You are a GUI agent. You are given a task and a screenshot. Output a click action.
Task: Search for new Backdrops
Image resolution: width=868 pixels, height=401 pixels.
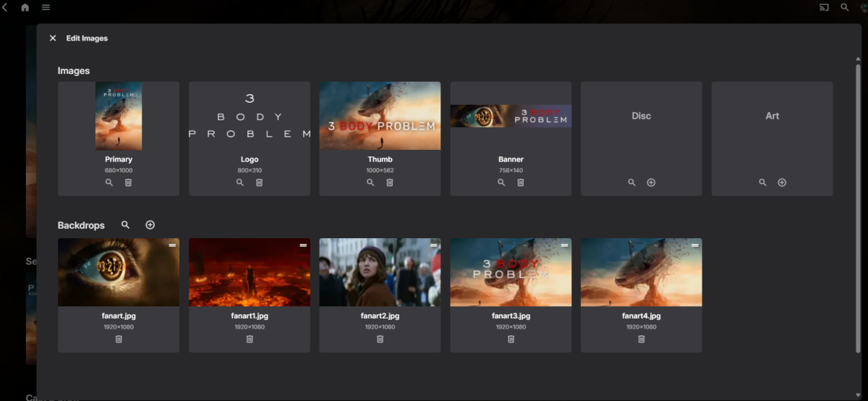tap(125, 225)
